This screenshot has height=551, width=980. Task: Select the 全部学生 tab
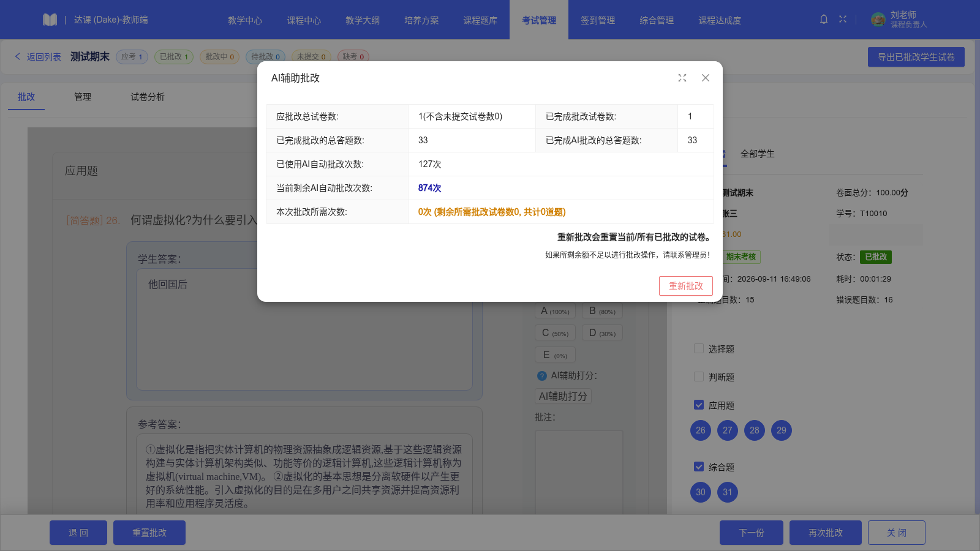click(758, 154)
